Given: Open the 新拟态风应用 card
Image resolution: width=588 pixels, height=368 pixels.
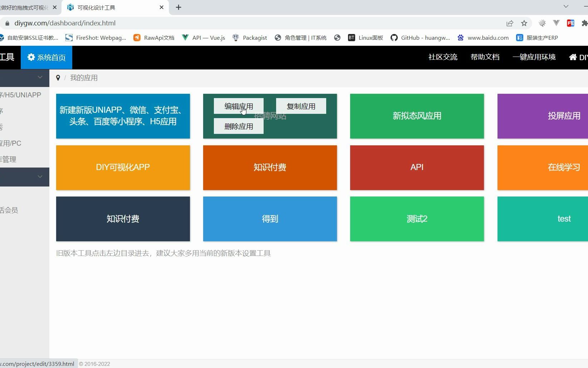Looking at the screenshot, I should click(417, 116).
